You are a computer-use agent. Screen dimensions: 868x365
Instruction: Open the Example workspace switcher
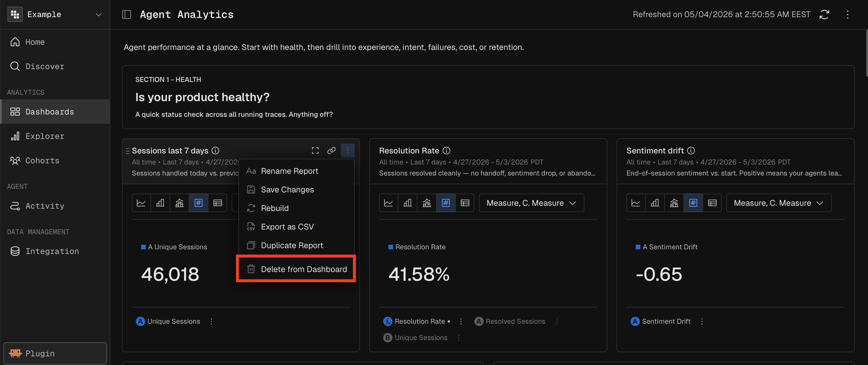pyautogui.click(x=55, y=15)
